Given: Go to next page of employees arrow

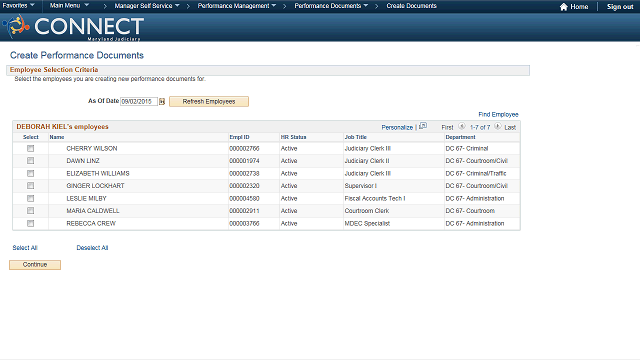Looking at the screenshot, I should tap(497, 127).
